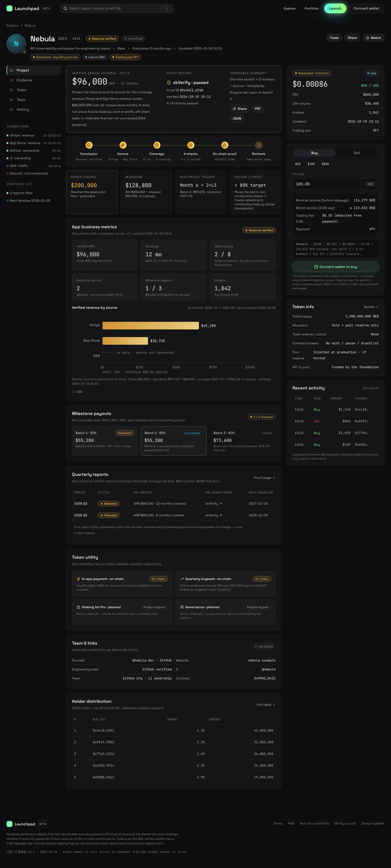Screen dimensions: 391x868
Task: Choose the $25 preset amount
Action: click(298, 164)
